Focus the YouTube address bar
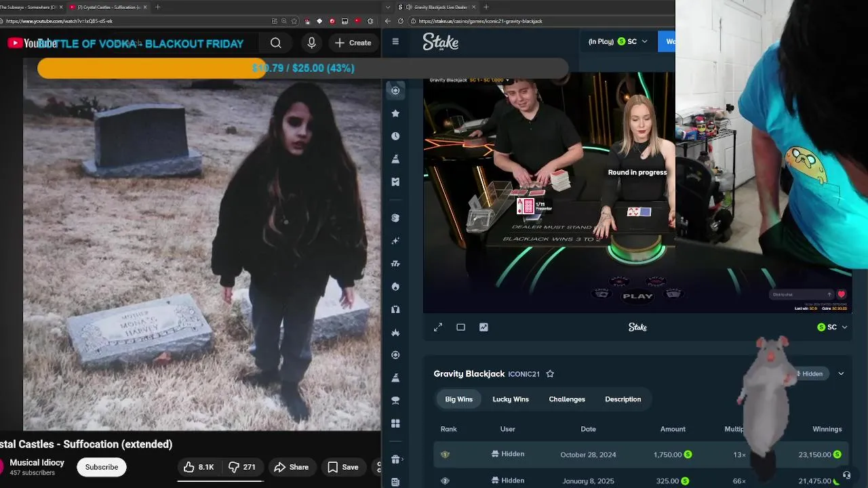This screenshot has width=868, height=488. [x=136, y=21]
